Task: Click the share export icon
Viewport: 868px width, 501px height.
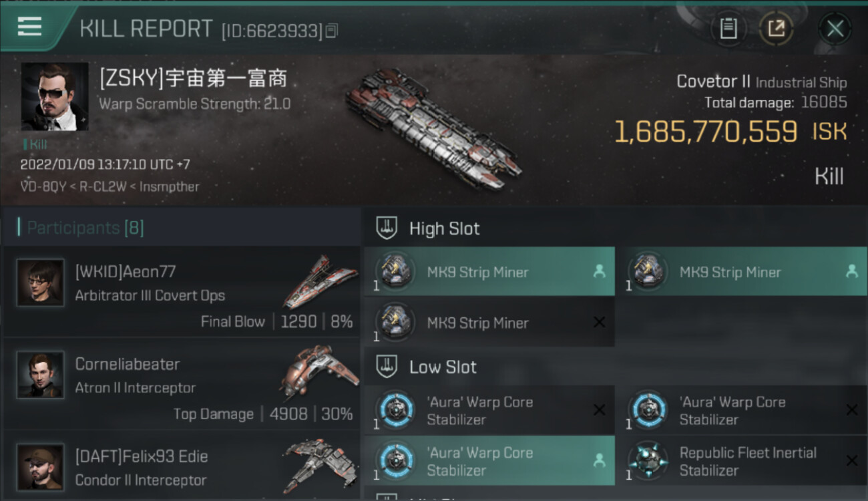Action: tap(776, 29)
